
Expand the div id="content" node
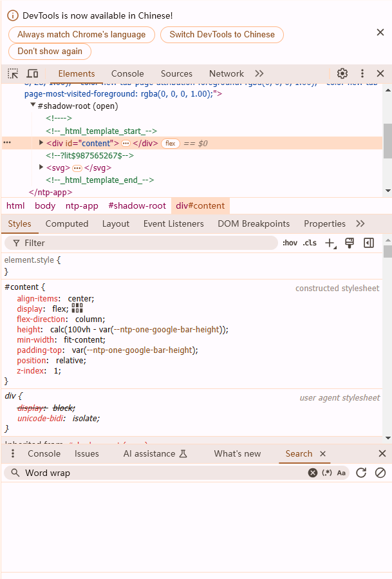pyautogui.click(x=41, y=142)
